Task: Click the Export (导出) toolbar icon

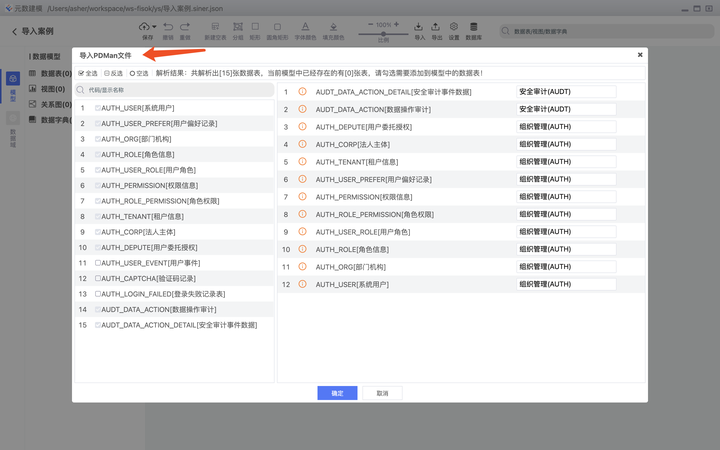Action: tap(436, 27)
